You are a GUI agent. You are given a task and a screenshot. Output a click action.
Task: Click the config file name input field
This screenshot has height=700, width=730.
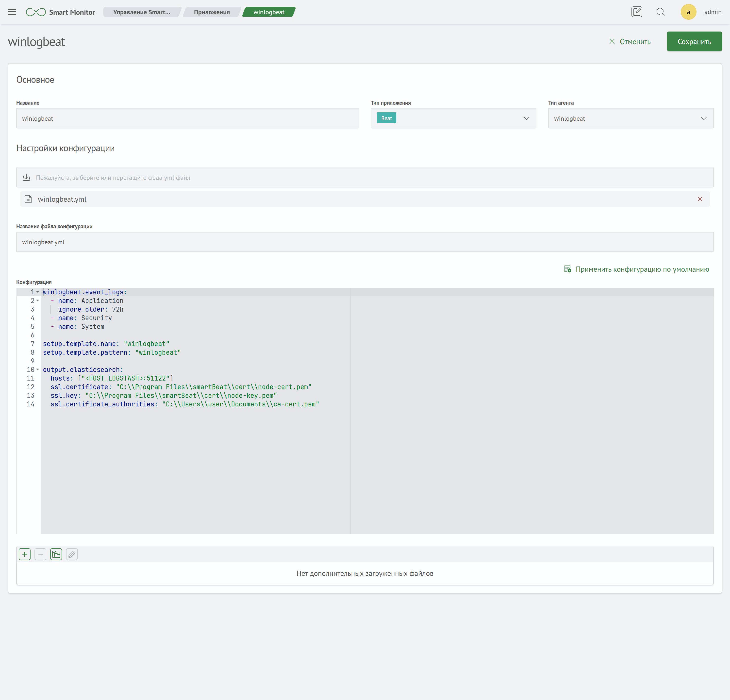pyautogui.click(x=365, y=242)
